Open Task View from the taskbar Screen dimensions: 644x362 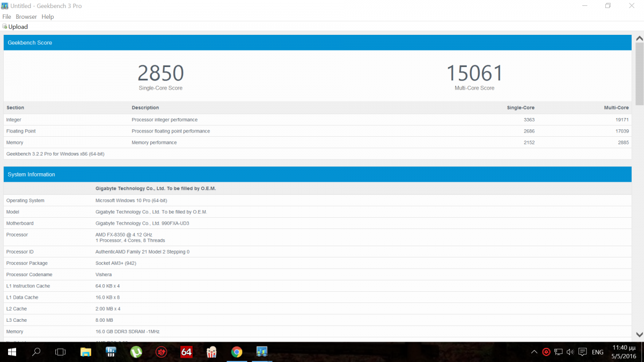(61, 352)
